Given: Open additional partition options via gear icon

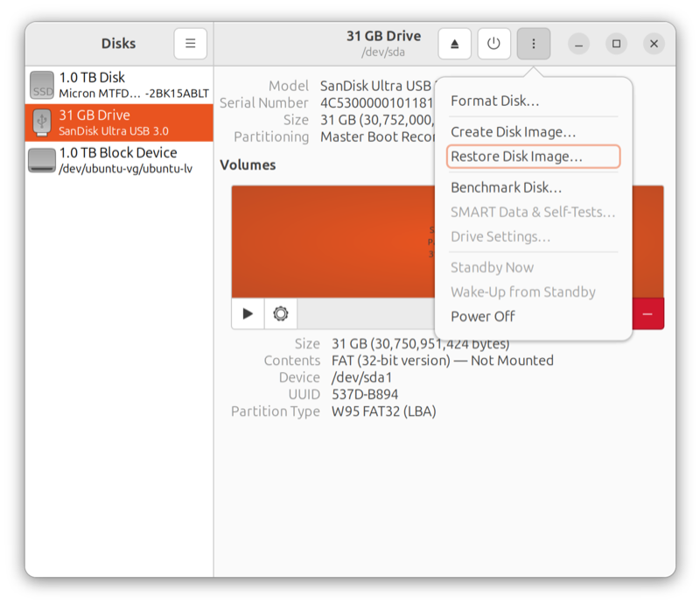Looking at the screenshot, I should pos(281,313).
